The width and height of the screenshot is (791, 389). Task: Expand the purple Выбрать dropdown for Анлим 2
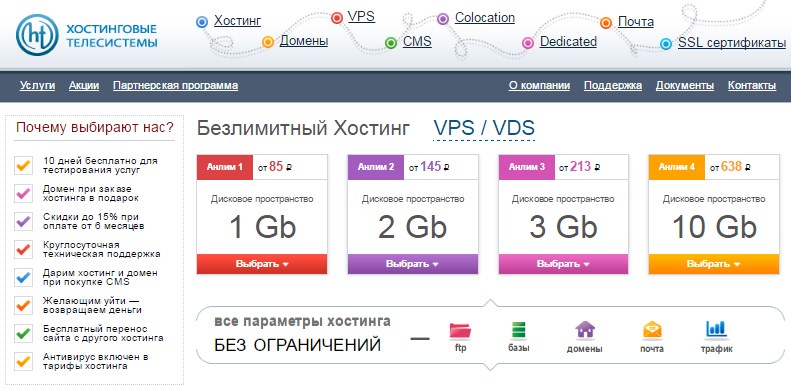coord(413,264)
